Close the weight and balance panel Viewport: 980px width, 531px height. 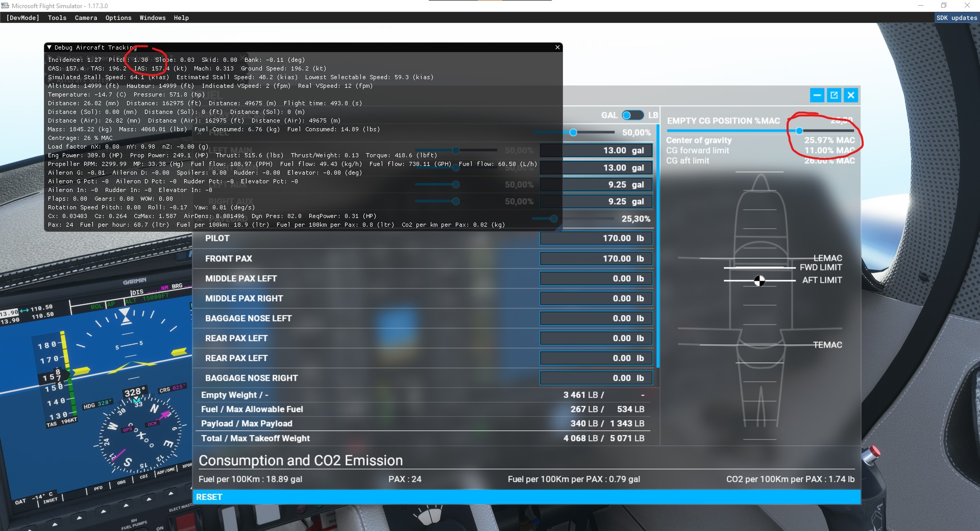851,95
